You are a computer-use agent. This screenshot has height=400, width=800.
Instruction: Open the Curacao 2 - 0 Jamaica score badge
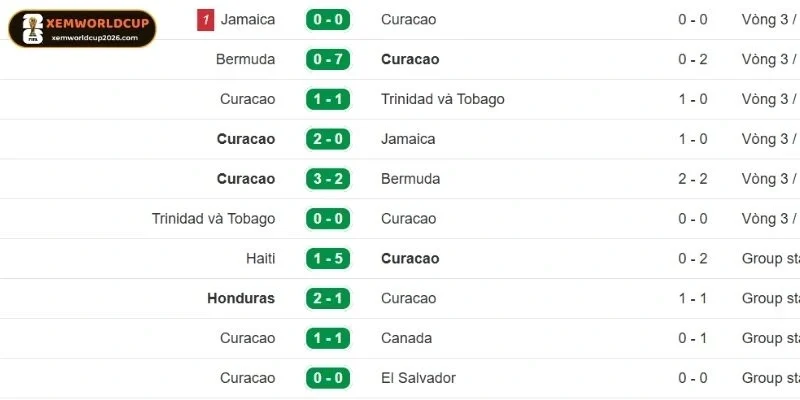[328, 139]
